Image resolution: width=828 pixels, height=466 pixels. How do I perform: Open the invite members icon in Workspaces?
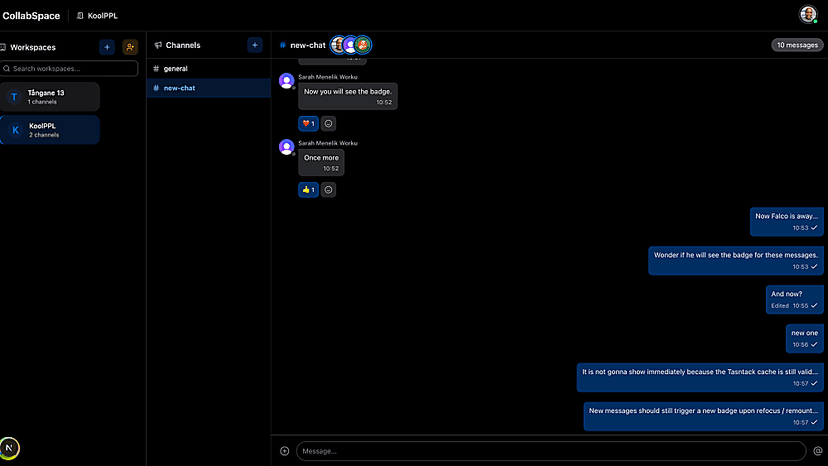pos(130,47)
